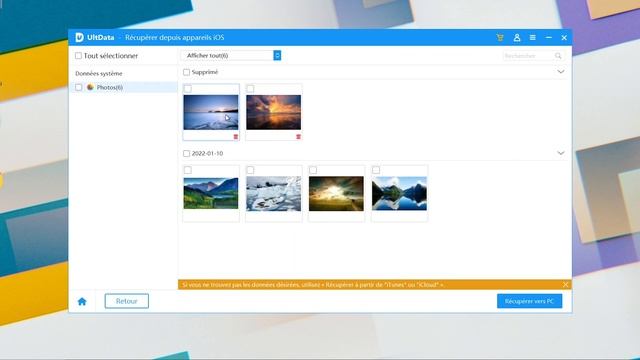Click the Données système label
Image resolution: width=640 pixels, height=360 pixels.
coord(99,73)
